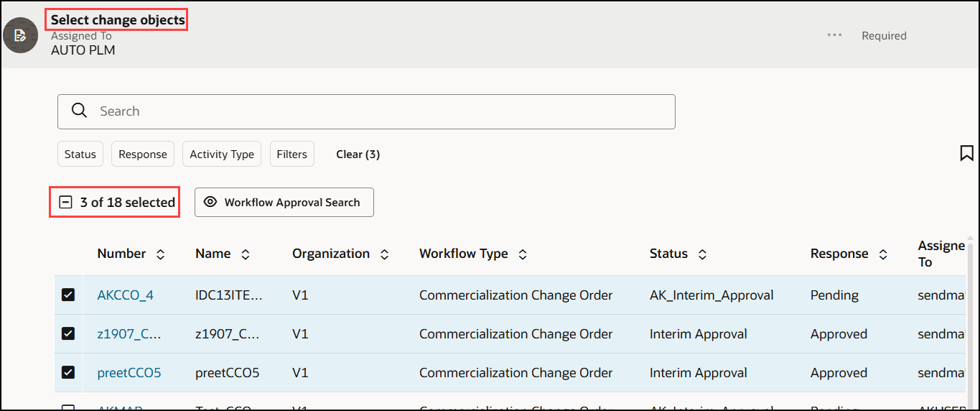The image size is (980, 411).
Task: Toggle the select-all rows checkbox
Action: tap(66, 203)
